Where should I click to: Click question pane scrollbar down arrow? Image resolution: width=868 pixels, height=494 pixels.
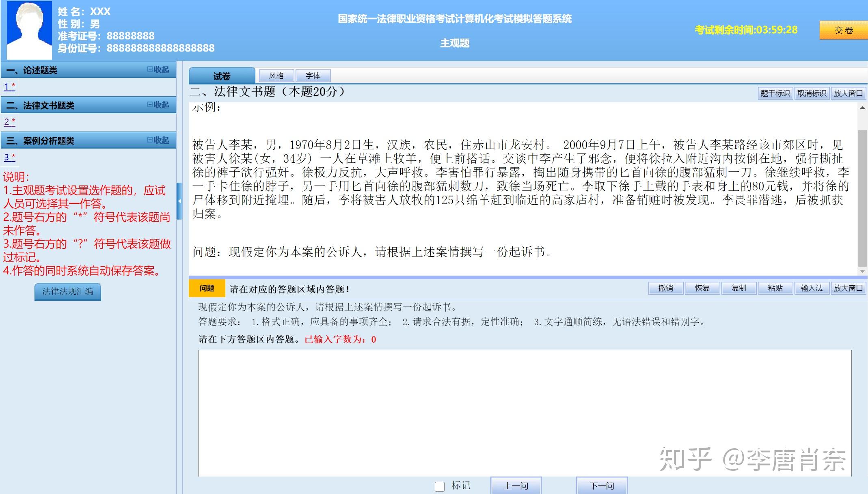862,271
